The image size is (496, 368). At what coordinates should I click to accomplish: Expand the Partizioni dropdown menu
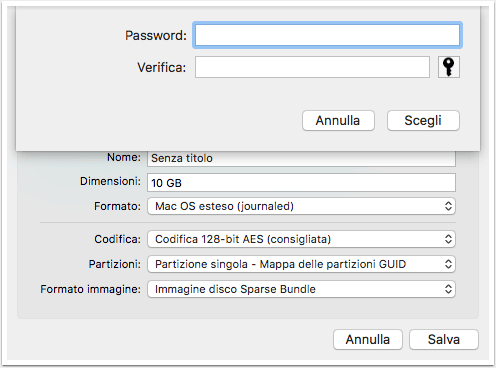coord(301,264)
